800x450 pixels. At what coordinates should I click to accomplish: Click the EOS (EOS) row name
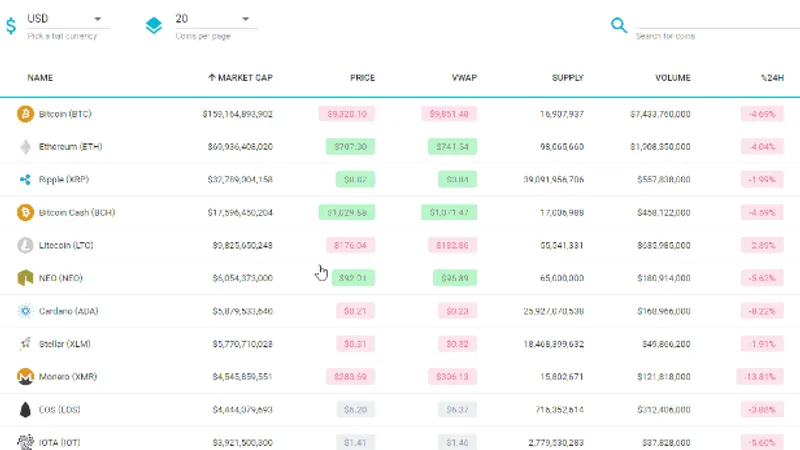click(59, 410)
